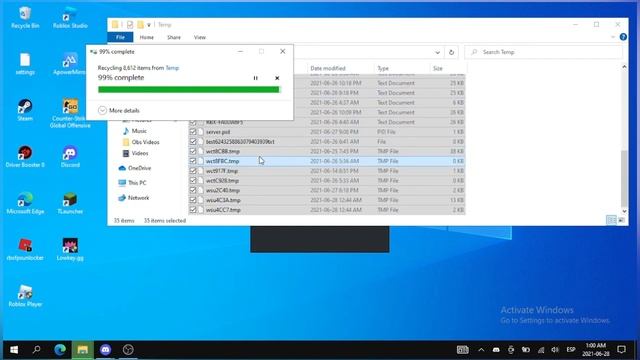The image size is (640, 360).
Task: Open network status tray icon
Action: (x=541, y=350)
